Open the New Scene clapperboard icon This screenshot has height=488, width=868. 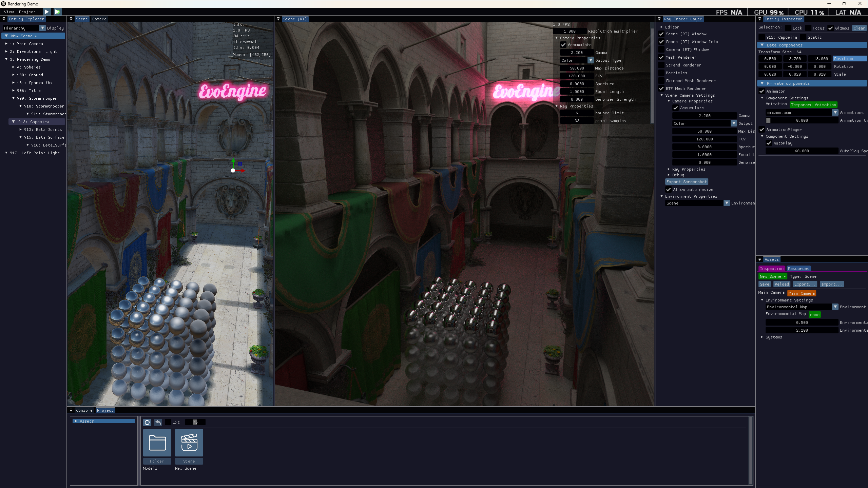[x=189, y=443]
